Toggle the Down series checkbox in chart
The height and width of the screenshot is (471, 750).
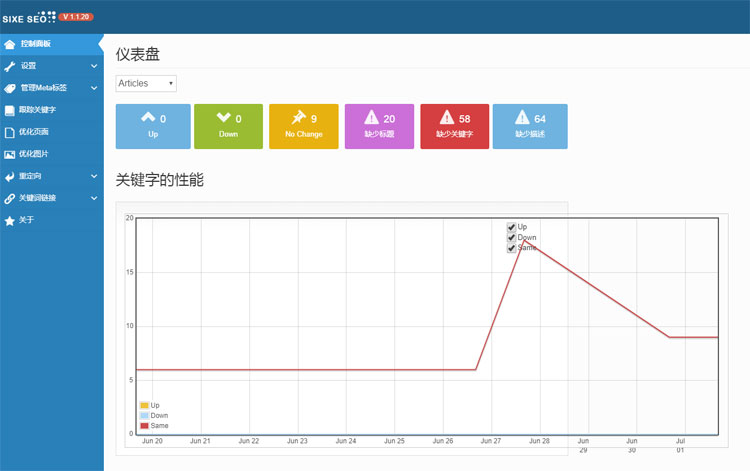point(512,237)
